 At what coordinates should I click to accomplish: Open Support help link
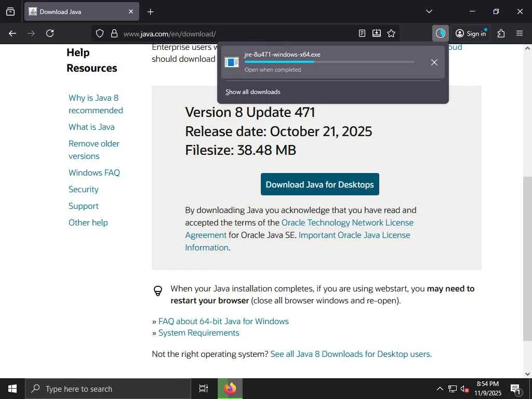[84, 206]
